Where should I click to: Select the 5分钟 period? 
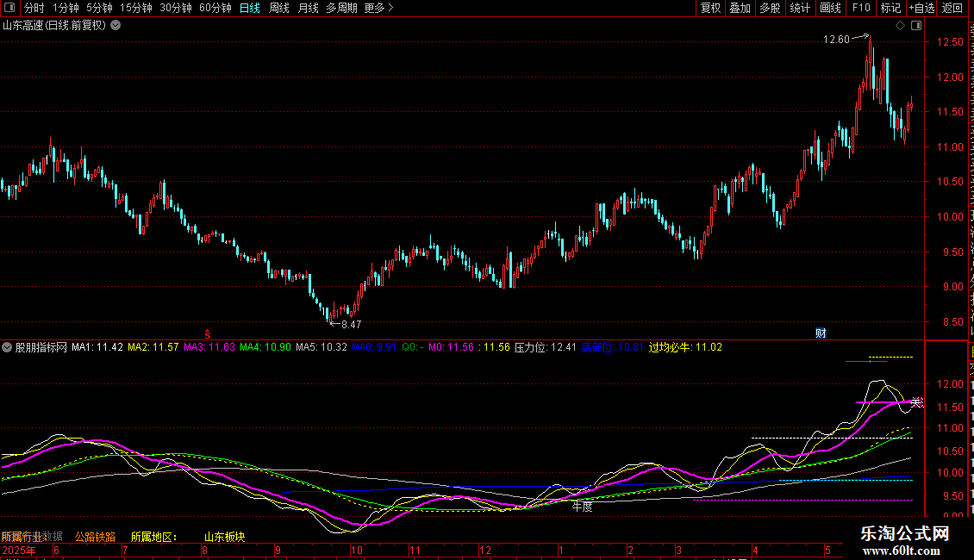[x=99, y=8]
